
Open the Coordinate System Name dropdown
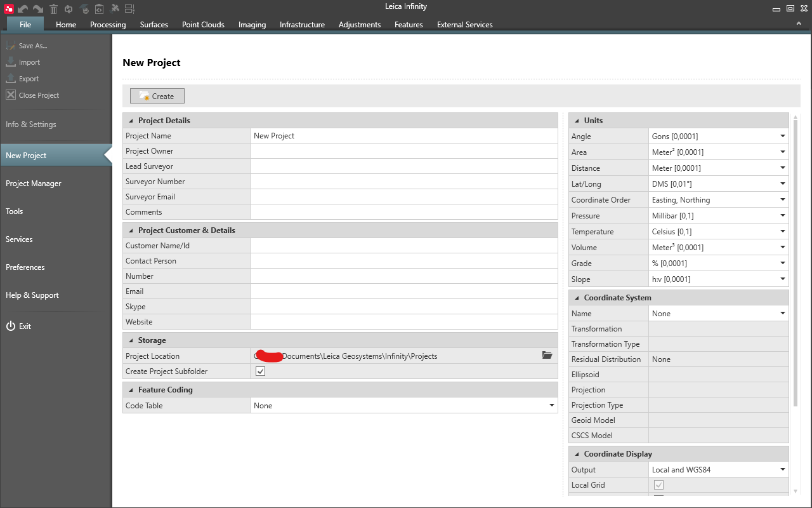point(783,313)
